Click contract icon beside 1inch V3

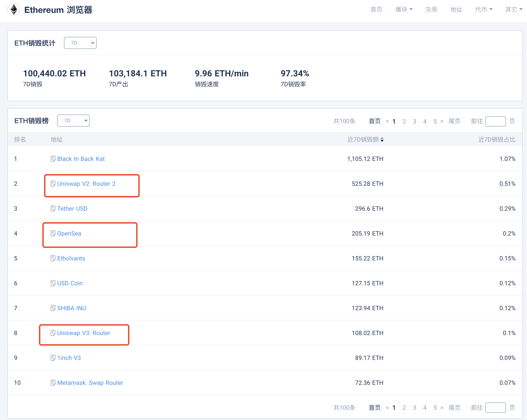point(53,358)
